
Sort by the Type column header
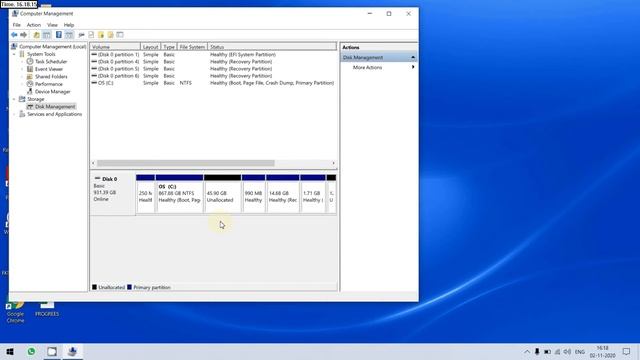[x=169, y=47]
